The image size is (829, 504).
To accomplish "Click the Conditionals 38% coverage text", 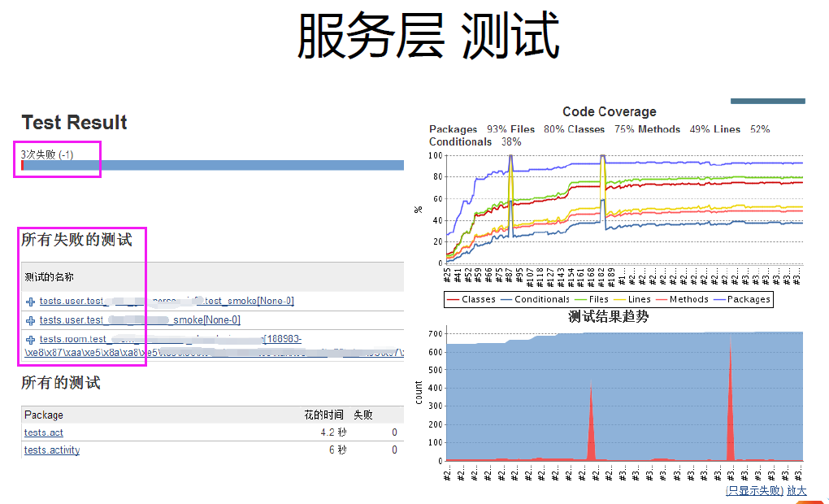I will tap(475, 141).
